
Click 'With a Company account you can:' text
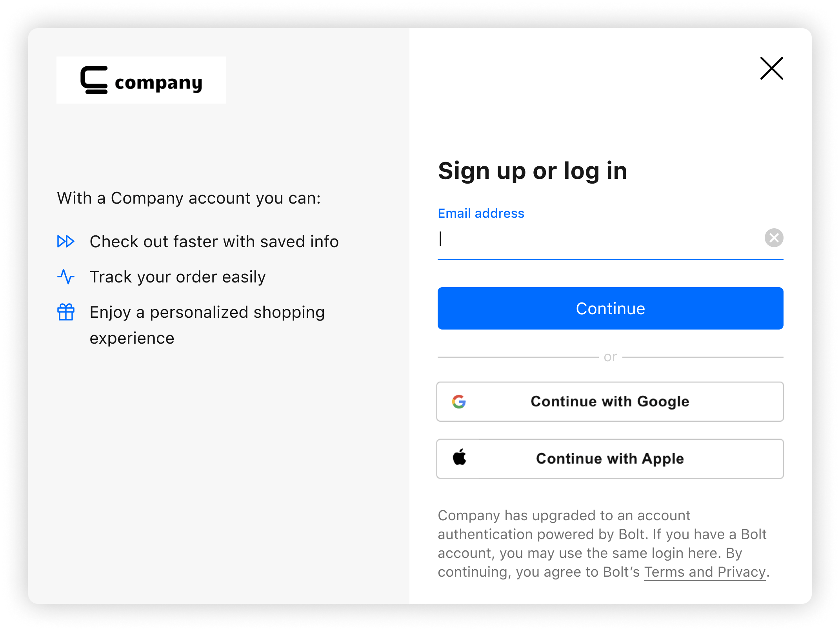[189, 198]
